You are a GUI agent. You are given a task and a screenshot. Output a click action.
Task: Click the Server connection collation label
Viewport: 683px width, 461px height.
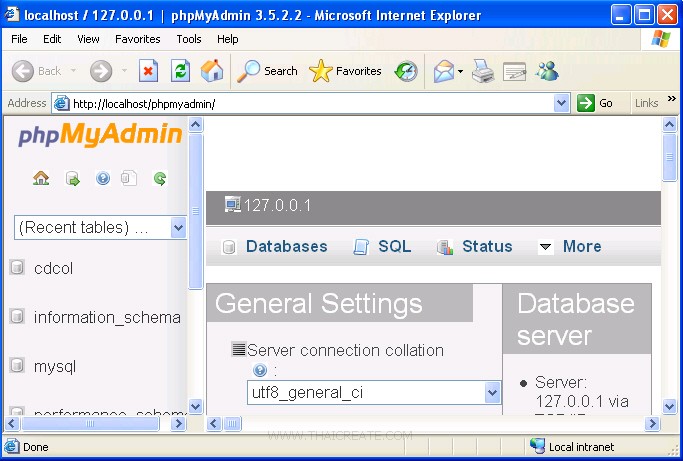[345, 350]
